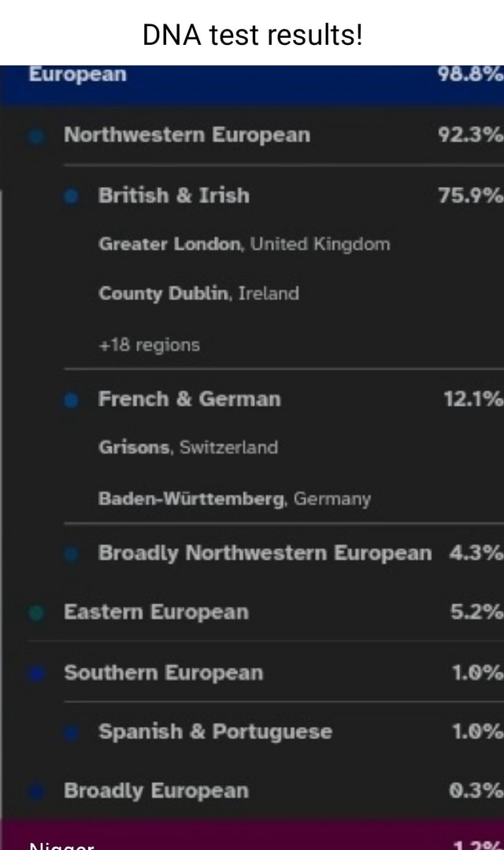
Task: Select the Grisons, Switzerland region entry
Action: click(188, 447)
